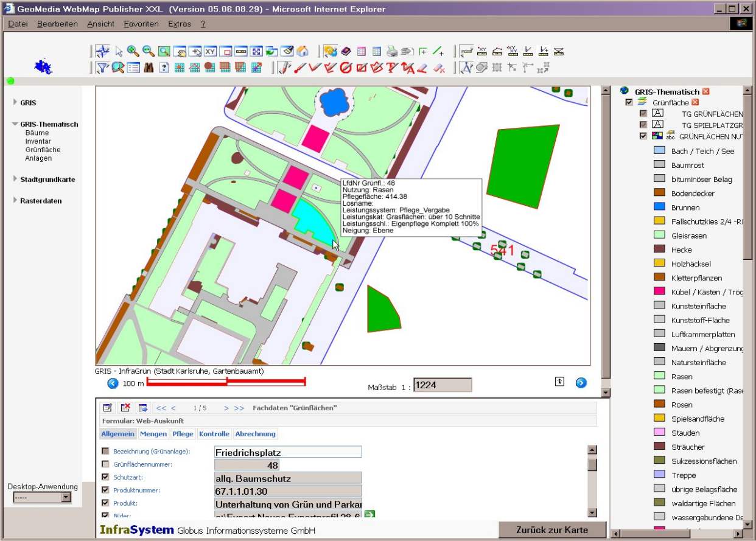Click the XY coordinate tool
Screen dimensions: 756x541
pyautogui.click(x=211, y=52)
